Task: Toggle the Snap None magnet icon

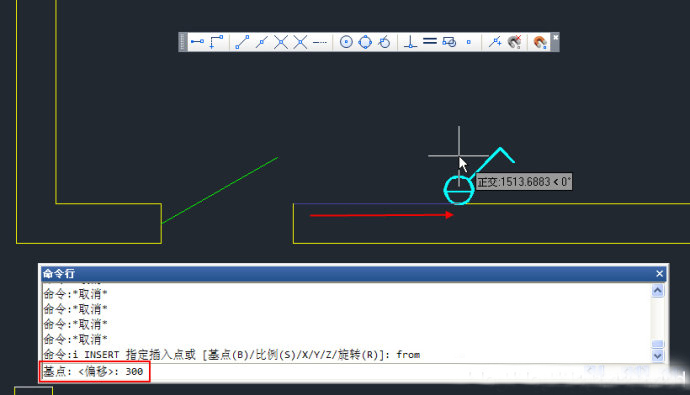Action: click(x=514, y=42)
